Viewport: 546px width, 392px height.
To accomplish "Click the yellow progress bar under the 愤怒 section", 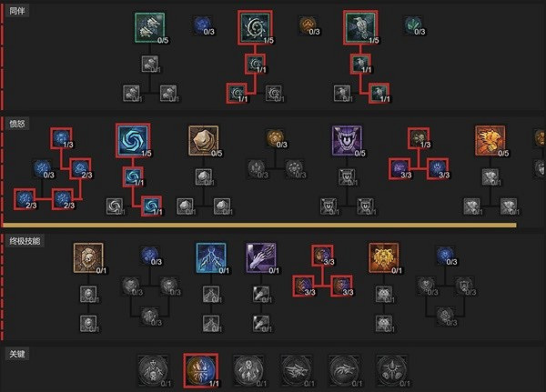I will click(259, 226).
